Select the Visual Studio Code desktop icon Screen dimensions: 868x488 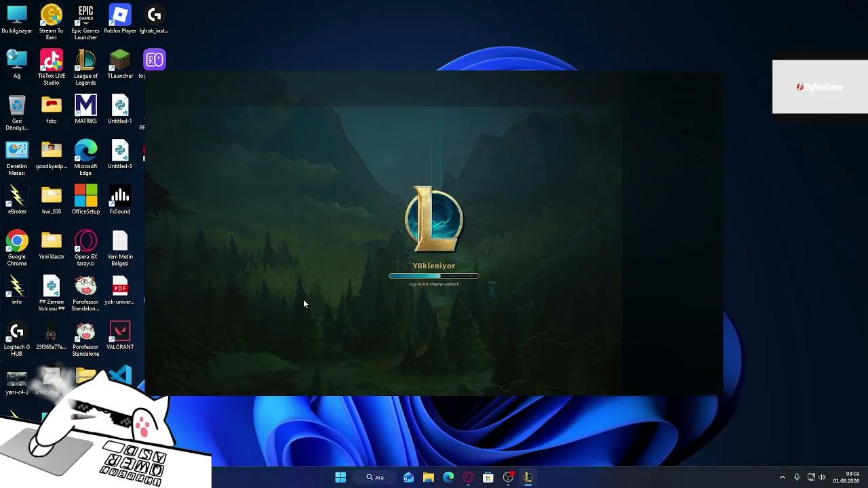click(120, 377)
